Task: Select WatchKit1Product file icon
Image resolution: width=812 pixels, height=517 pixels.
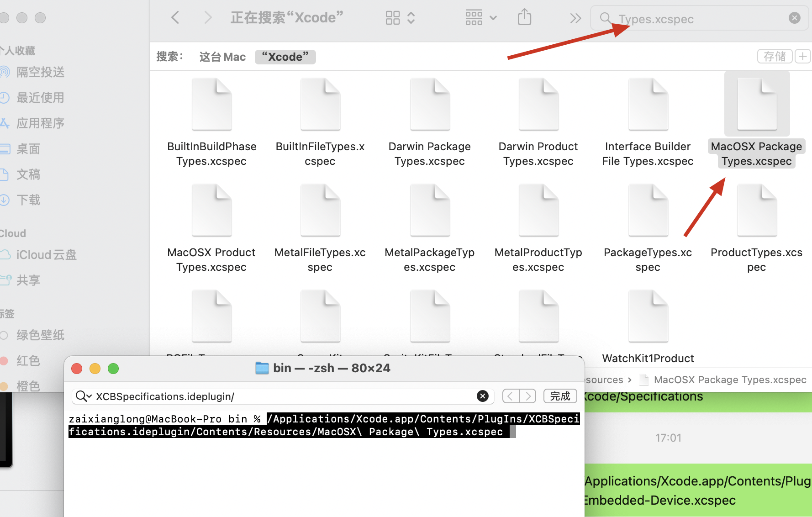Action: [x=648, y=316]
